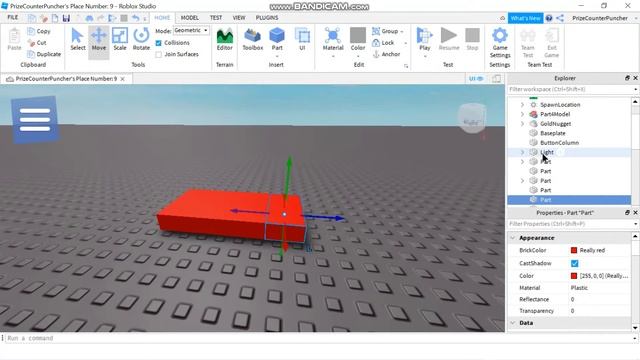Image resolution: width=640 pixels, height=360 pixels.
Task: Switch to the MODEL ribbon tab
Action: (189, 18)
